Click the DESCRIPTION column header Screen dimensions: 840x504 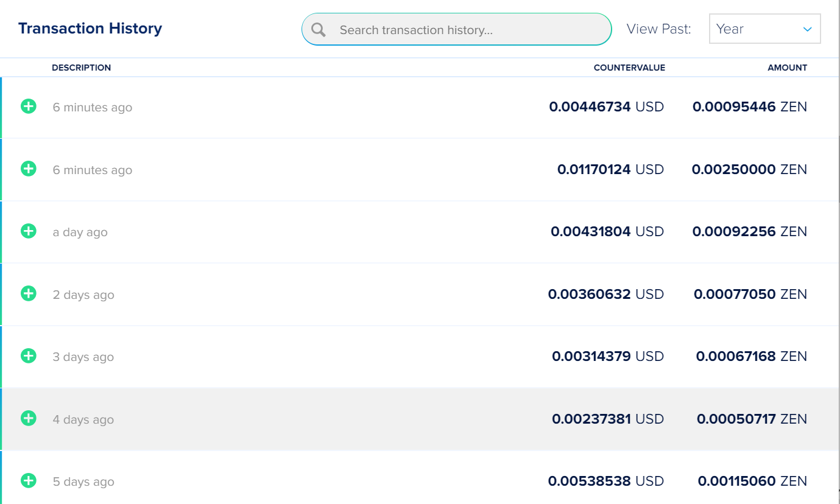tap(82, 68)
